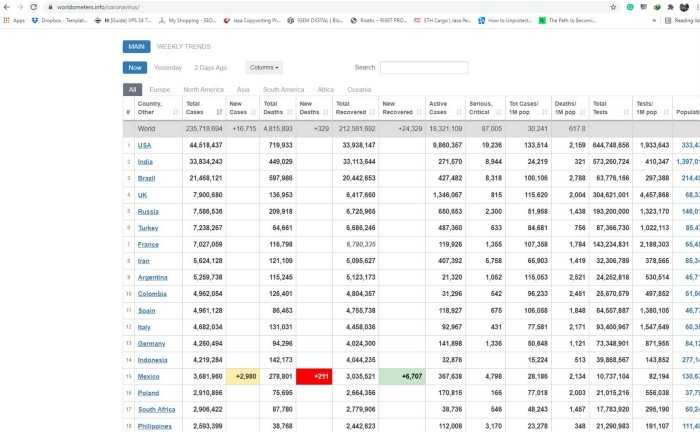This screenshot has height=432, width=700.
Task: Sort by Total Cases using its sort icon
Action: point(219,112)
